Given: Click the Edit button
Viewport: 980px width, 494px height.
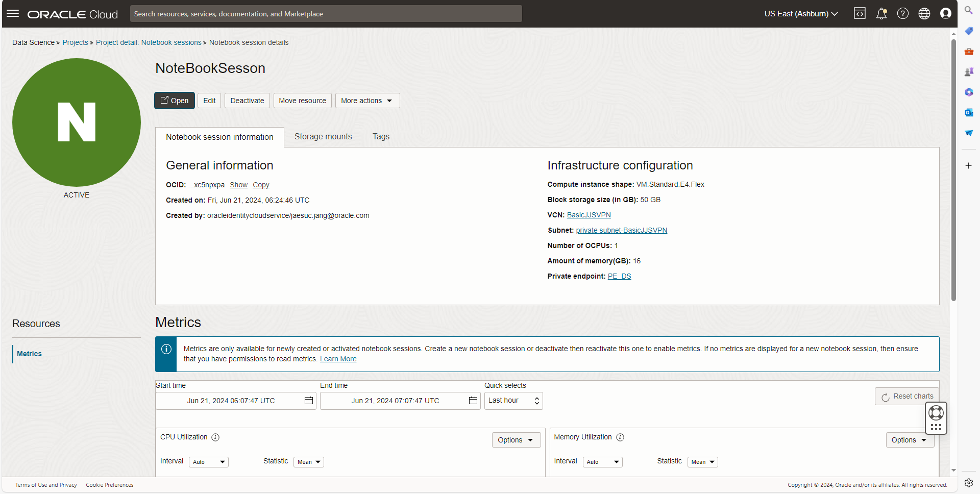Looking at the screenshot, I should [x=209, y=101].
